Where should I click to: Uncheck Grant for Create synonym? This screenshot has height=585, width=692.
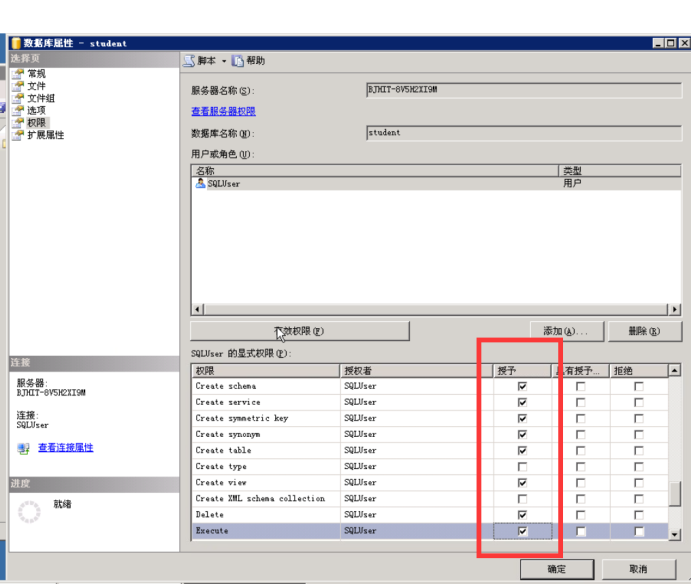(522, 435)
